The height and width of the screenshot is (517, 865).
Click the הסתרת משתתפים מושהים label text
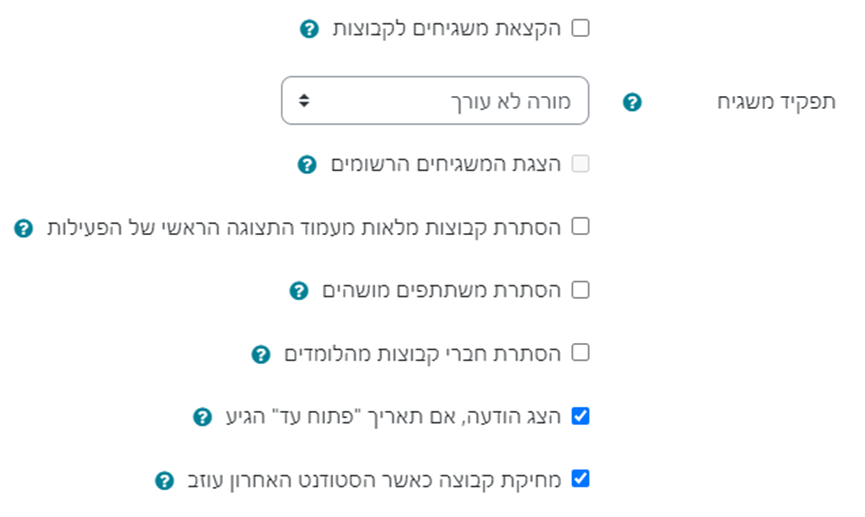(442, 291)
